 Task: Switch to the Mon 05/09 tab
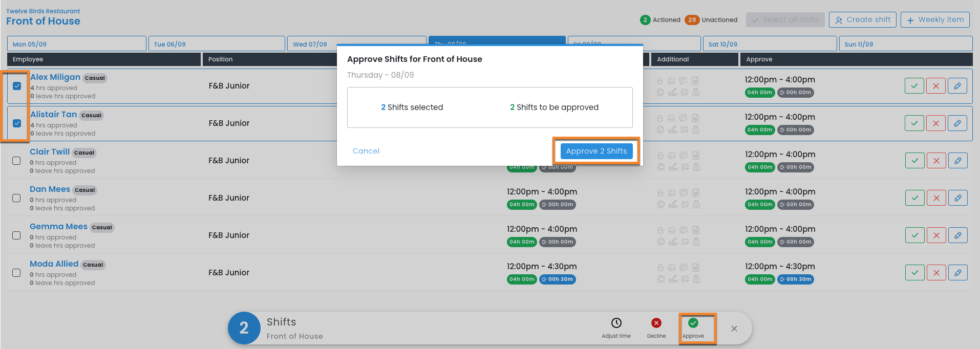(76, 44)
